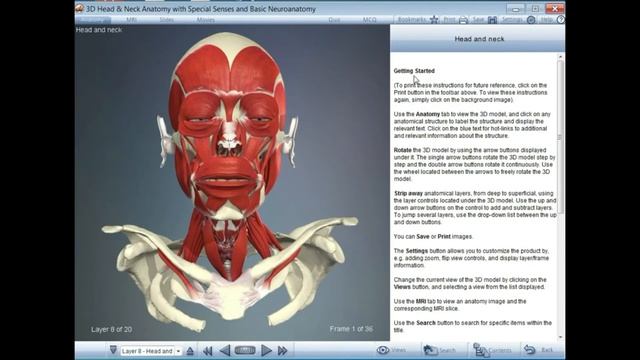Viewport: 640px width, 360px height.
Task: Click the text panel scrollbar thumb
Action: pos(560,137)
